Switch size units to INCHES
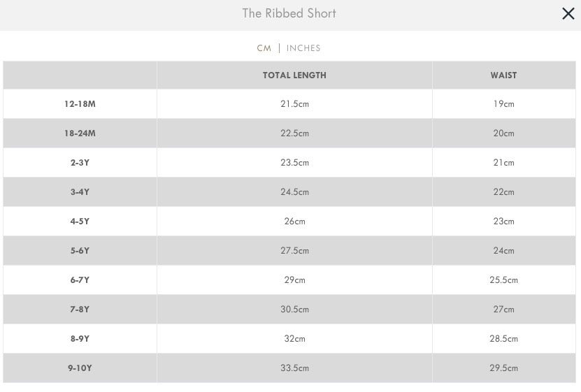The image size is (581, 392). click(303, 48)
